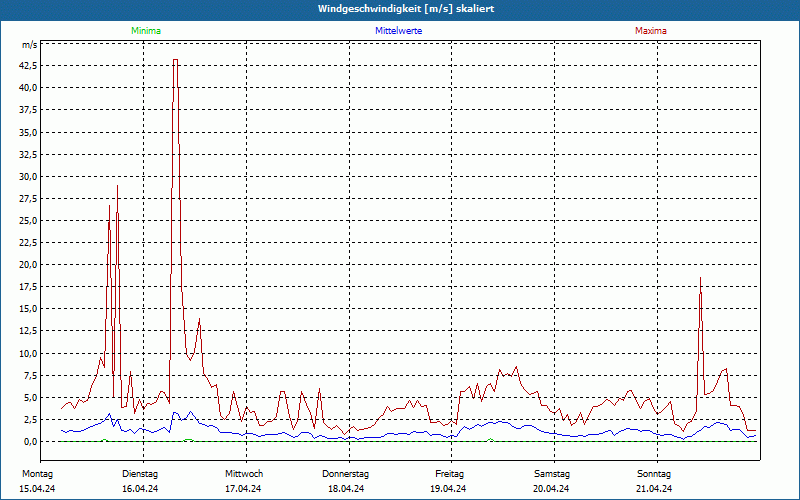Click the Montag day label

point(37,474)
